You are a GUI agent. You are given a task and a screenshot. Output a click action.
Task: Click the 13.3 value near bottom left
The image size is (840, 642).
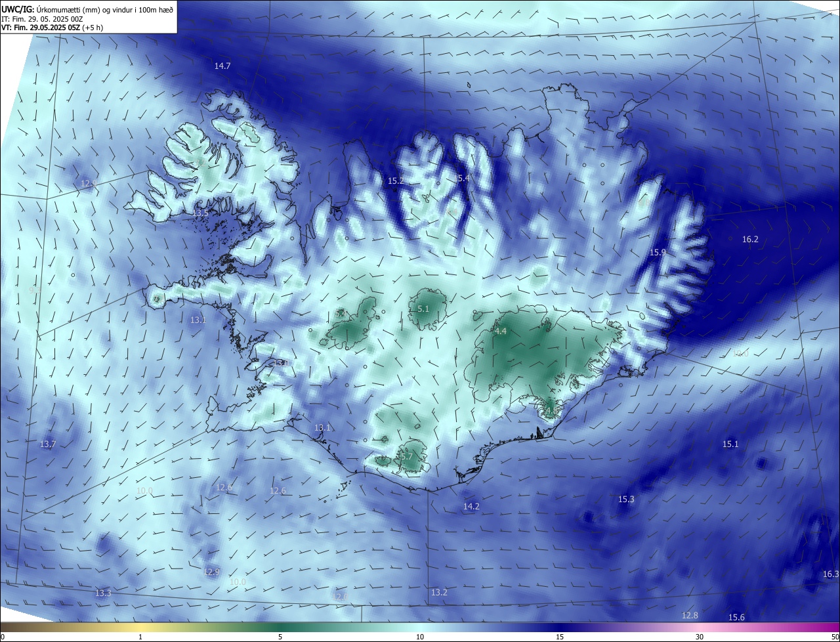coord(103,593)
